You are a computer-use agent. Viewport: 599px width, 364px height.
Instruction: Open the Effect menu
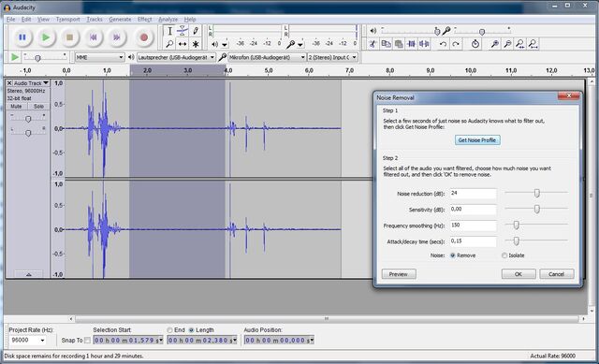[x=145, y=19]
